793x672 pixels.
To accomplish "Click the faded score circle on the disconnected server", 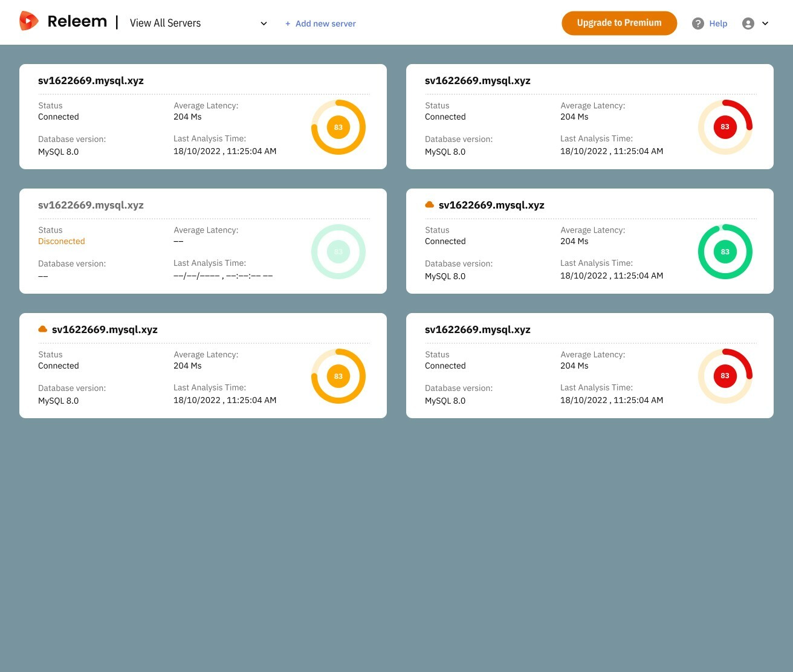I will click(338, 251).
